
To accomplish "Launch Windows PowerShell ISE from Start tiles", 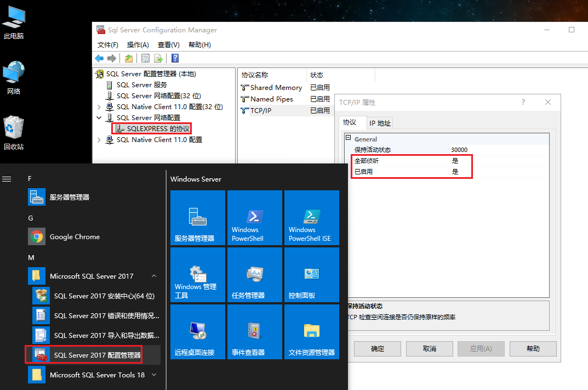I will pos(311,218).
